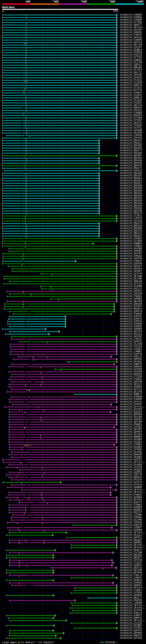
Task: Select label UniRef100_P39867
Action: pyautogui.click(x=131, y=93)
